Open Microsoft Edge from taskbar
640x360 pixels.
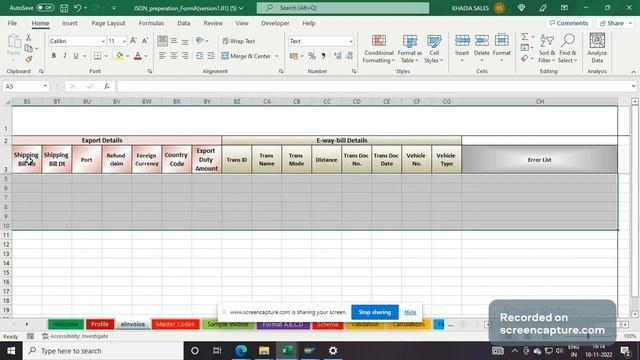[241, 351]
